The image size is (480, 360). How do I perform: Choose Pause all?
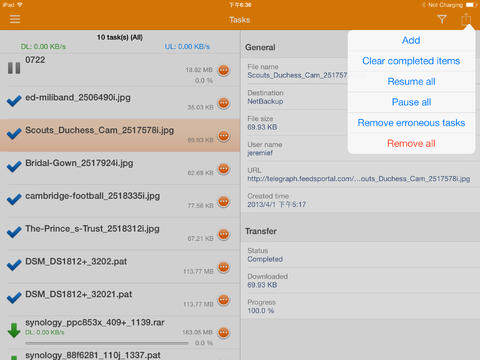[x=411, y=102]
